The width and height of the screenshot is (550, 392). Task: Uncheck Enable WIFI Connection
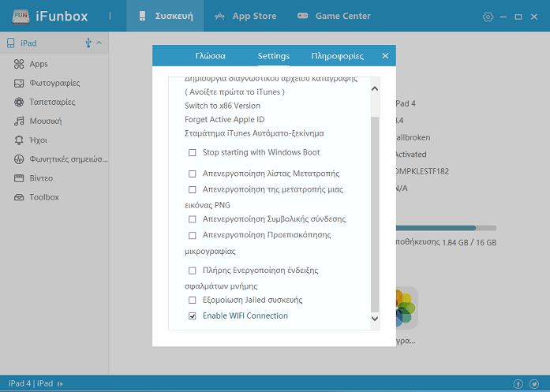tap(193, 316)
